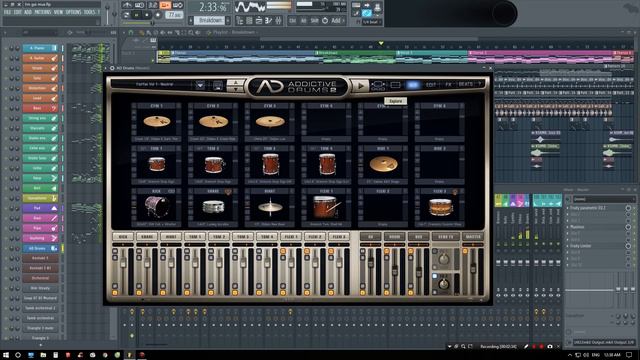The height and width of the screenshot is (360, 640).
Task: Switch to the AD2 FX page
Action: coord(448,85)
